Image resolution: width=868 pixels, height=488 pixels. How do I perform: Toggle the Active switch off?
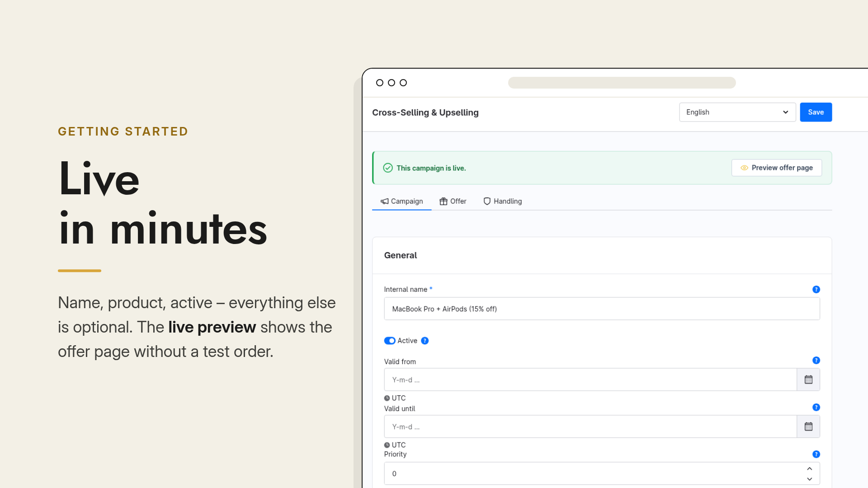coord(390,341)
